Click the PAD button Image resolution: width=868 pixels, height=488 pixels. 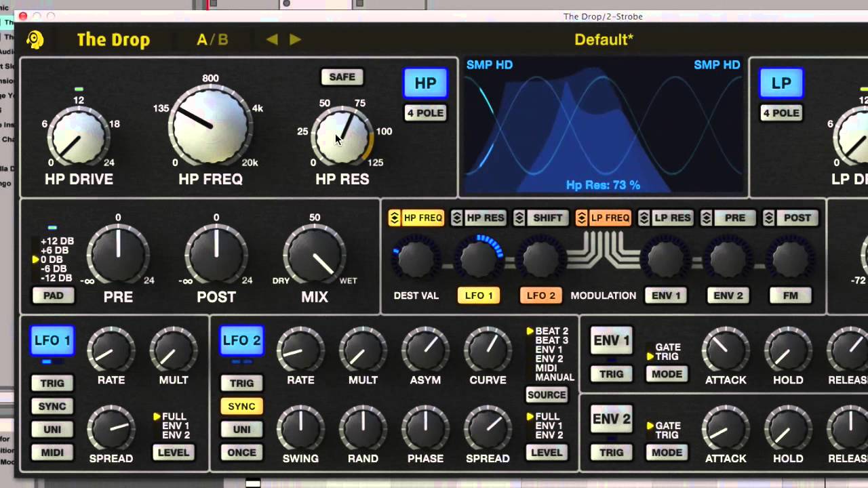pos(54,296)
